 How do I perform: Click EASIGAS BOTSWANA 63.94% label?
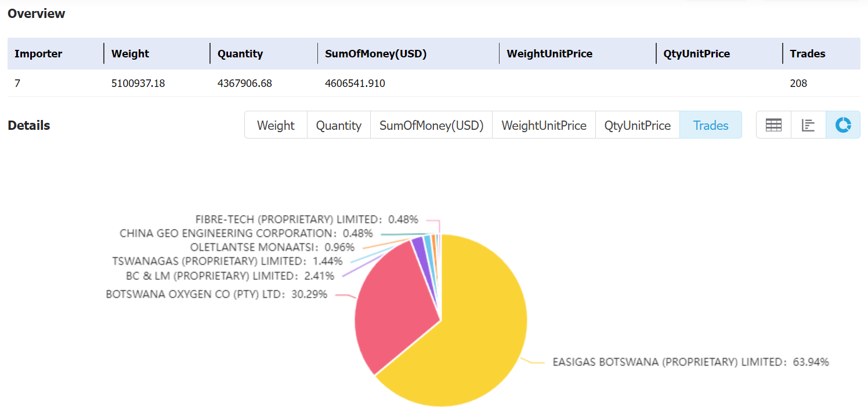pos(690,362)
